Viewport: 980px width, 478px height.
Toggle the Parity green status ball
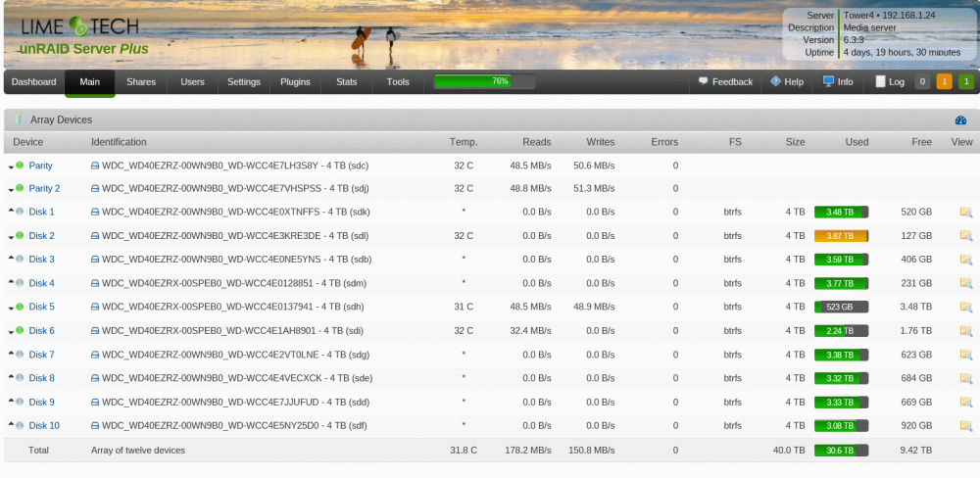(20, 165)
